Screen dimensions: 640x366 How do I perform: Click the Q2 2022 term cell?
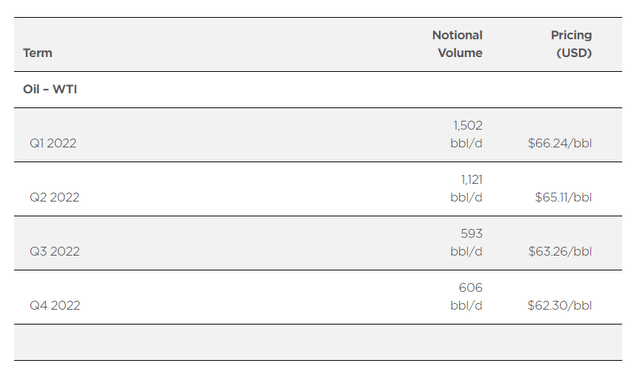pyautogui.click(x=54, y=197)
